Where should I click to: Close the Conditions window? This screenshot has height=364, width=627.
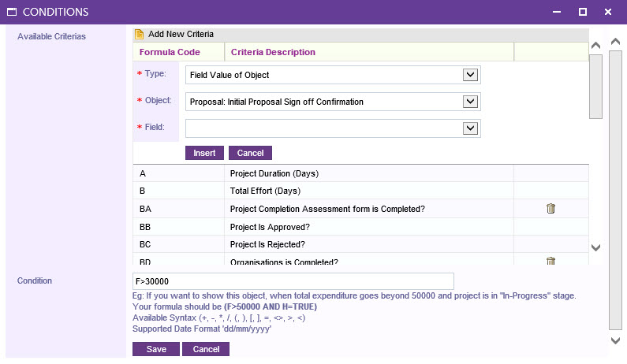608,12
